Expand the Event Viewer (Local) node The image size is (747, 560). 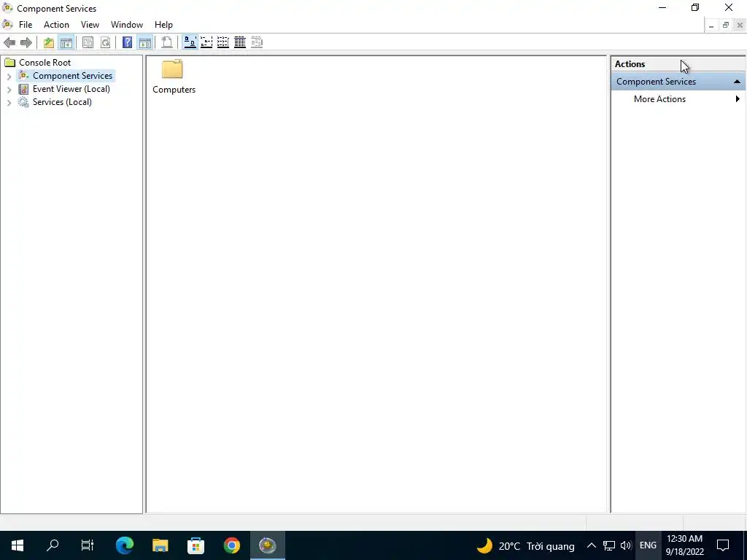[9, 89]
